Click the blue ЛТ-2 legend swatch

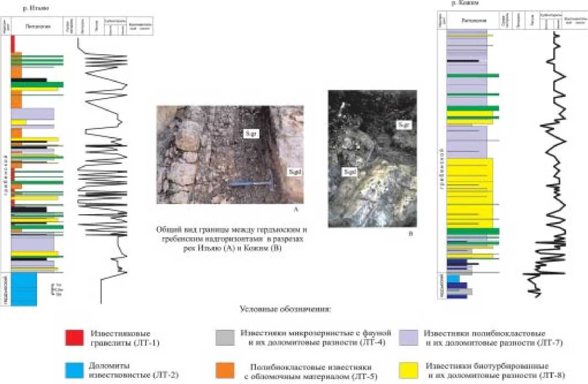click(74, 370)
